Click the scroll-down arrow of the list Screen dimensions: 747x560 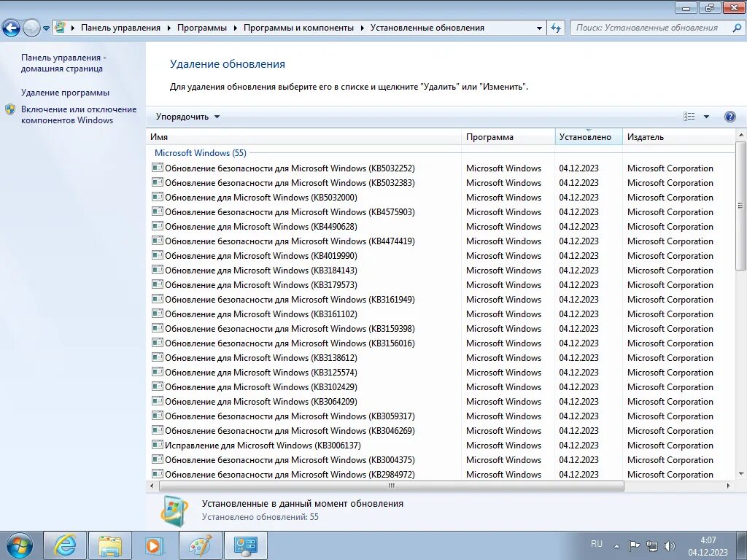tap(741, 474)
